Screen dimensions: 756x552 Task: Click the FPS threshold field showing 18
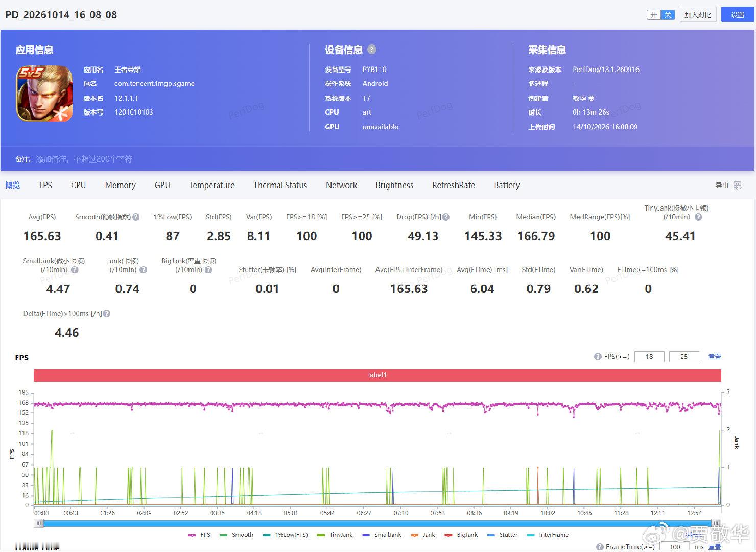click(x=649, y=357)
